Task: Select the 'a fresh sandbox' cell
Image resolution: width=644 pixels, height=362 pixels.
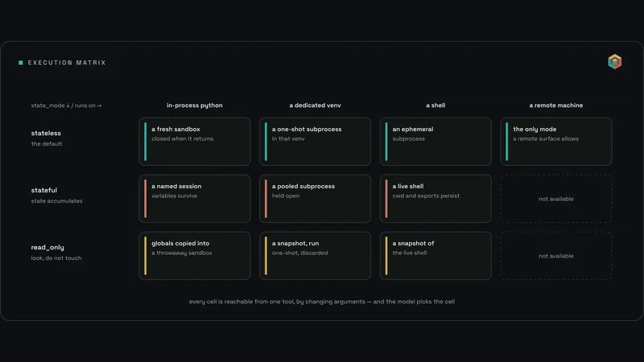Action: [195, 142]
